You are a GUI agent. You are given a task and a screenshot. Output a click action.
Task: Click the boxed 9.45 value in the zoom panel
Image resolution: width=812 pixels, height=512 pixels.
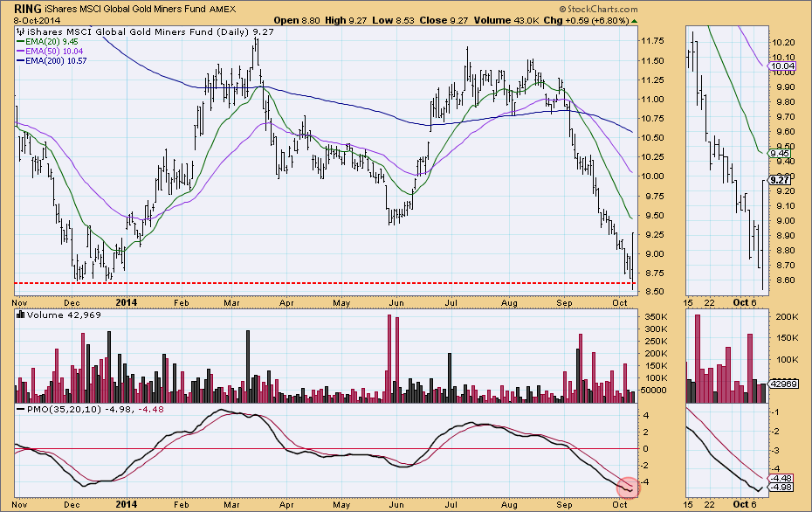[x=780, y=154]
